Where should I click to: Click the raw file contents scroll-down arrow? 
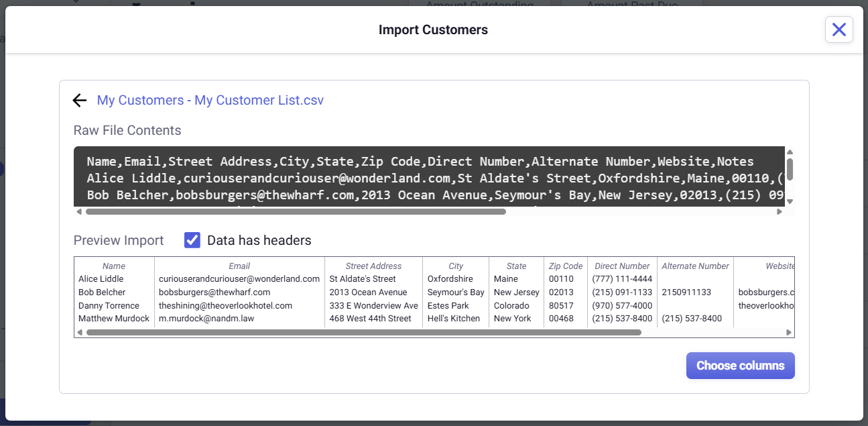coord(790,201)
